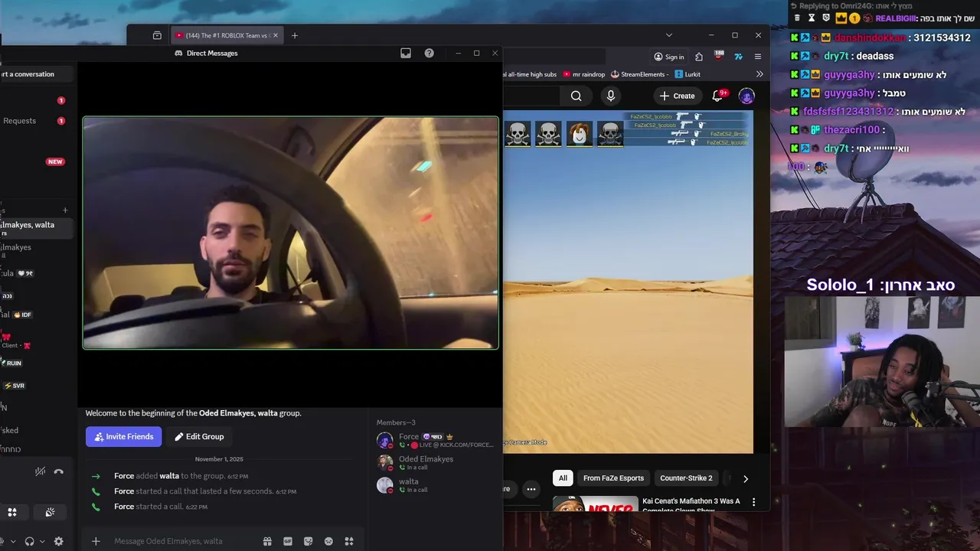This screenshot has width=980, height=551.
Task: Open the browser hamburger menu
Action: (758, 57)
